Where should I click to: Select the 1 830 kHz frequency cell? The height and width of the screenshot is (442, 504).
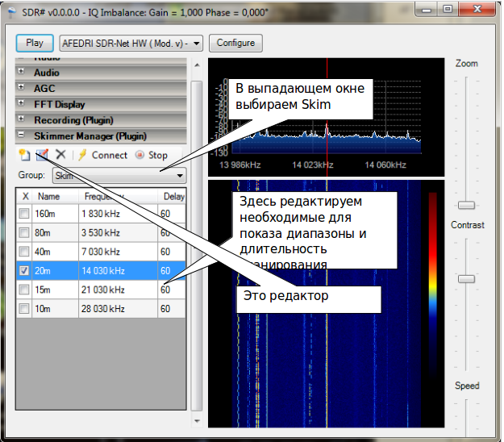click(118, 214)
